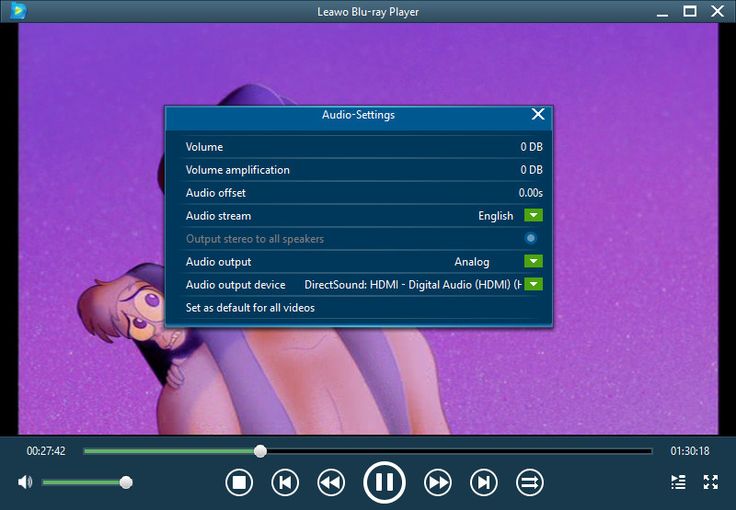Click the Leawo app logo icon
Image resolution: width=736 pixels, height=510 pixels.
(18, 10)
